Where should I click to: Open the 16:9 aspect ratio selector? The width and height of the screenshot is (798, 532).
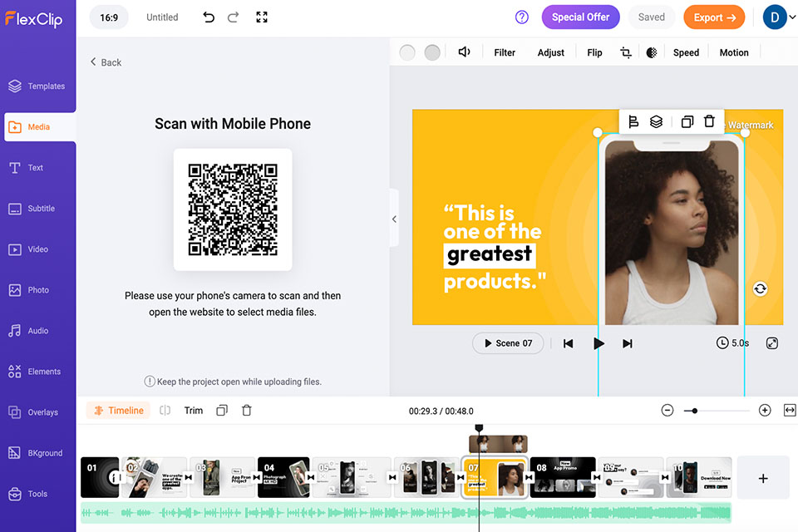click(x=109, y=17)
